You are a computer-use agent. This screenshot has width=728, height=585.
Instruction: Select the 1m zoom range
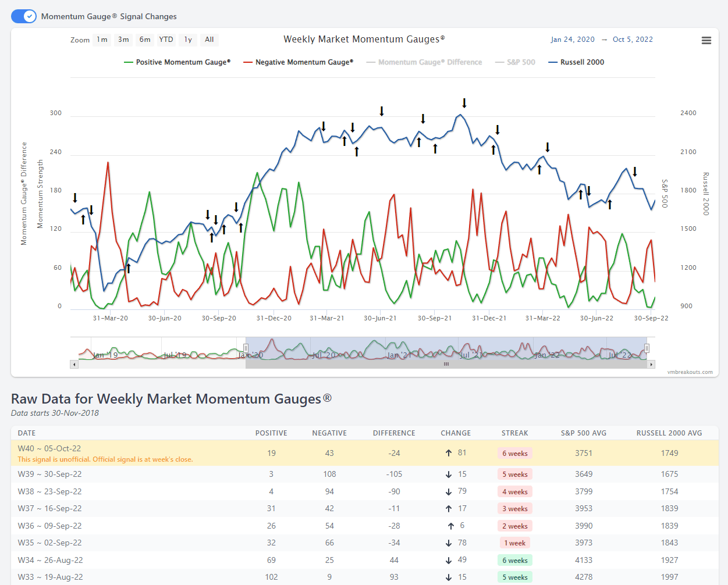[102, 40]
